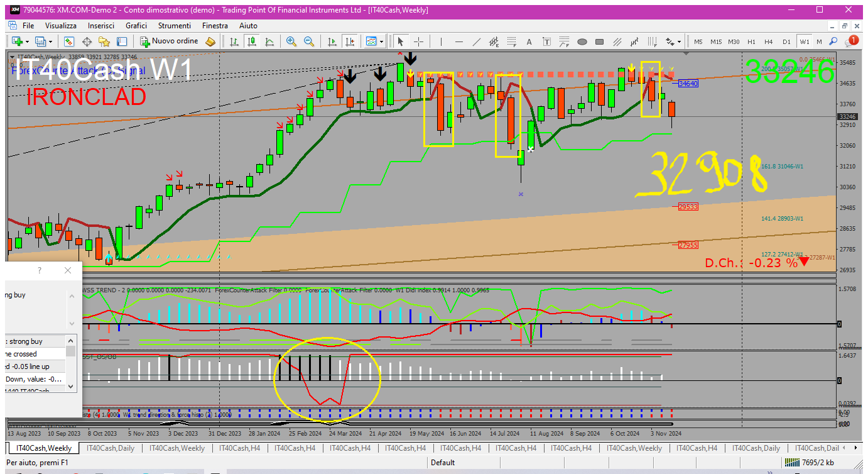The height and width of the screenshot is (474, 868).
Task: Open the Visualizza menu
Action: pyautogui.click(x=61, y=26)
